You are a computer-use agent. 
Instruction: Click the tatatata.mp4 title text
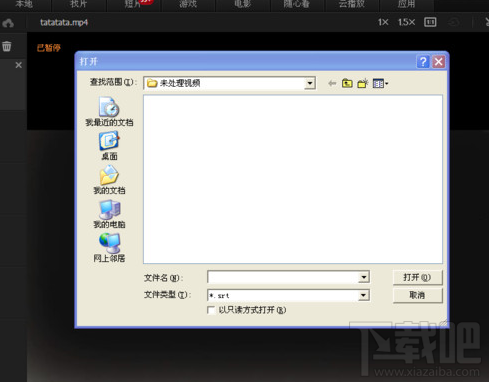64,23
